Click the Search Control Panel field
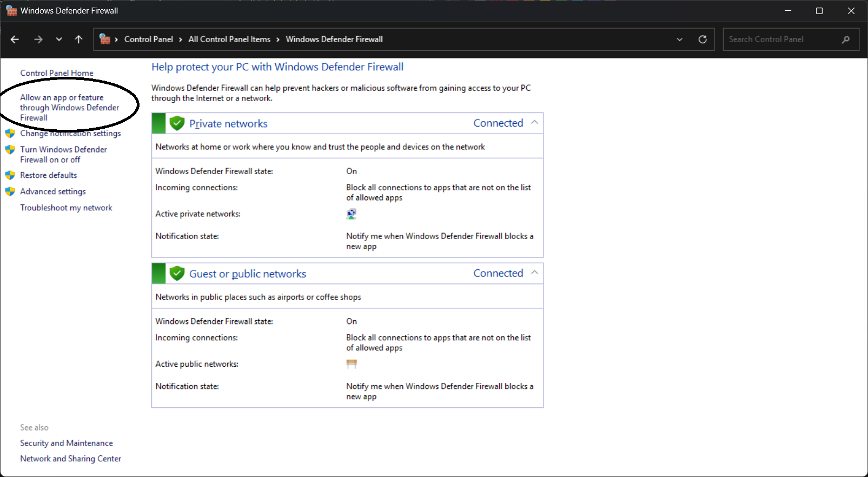 tap(791, 39)
